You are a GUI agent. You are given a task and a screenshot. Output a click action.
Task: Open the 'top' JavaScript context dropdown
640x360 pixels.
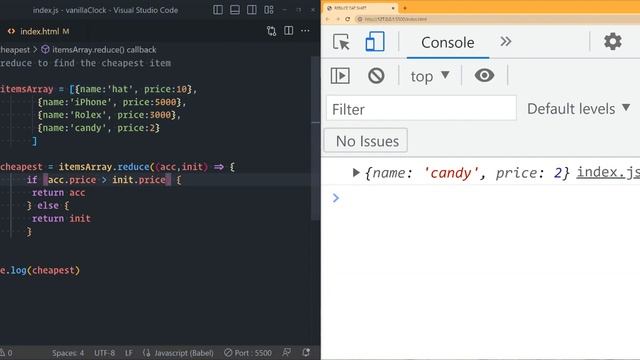[x=430, y=76]
